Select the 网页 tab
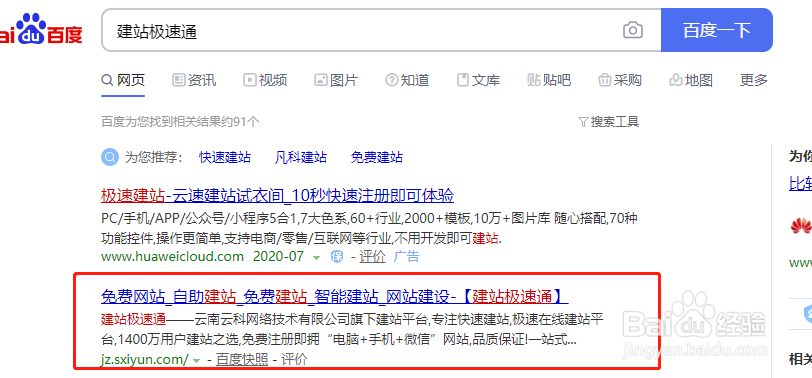The height and width of the screenshot is (378, 812). (123, 80)
